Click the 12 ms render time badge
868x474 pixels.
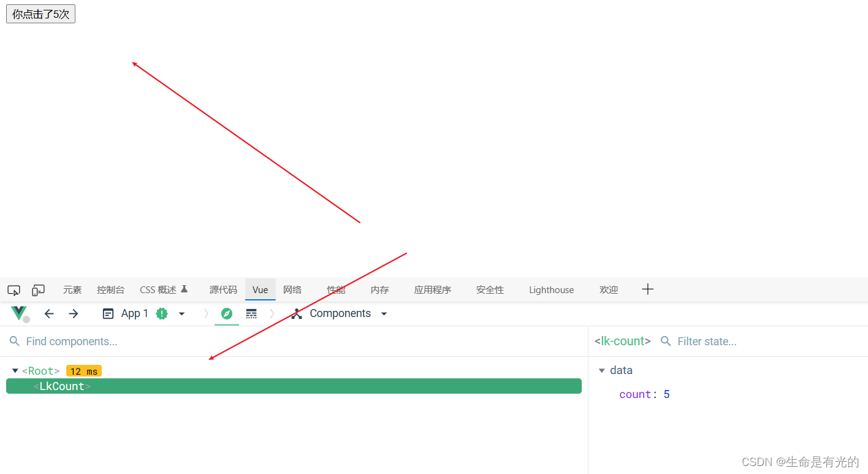click(84, 371)
